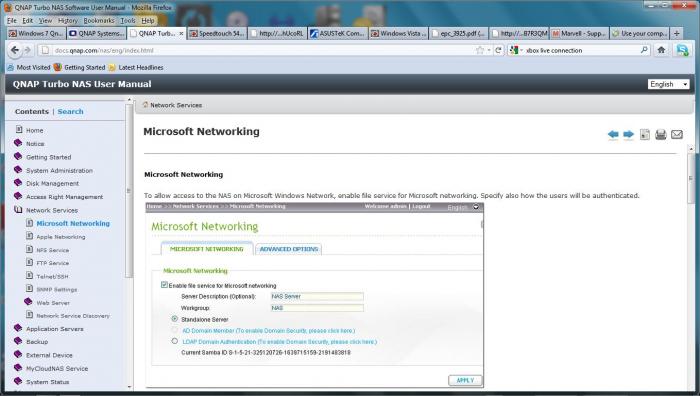Click the Home page icon in contents

(x=19, y=129)
